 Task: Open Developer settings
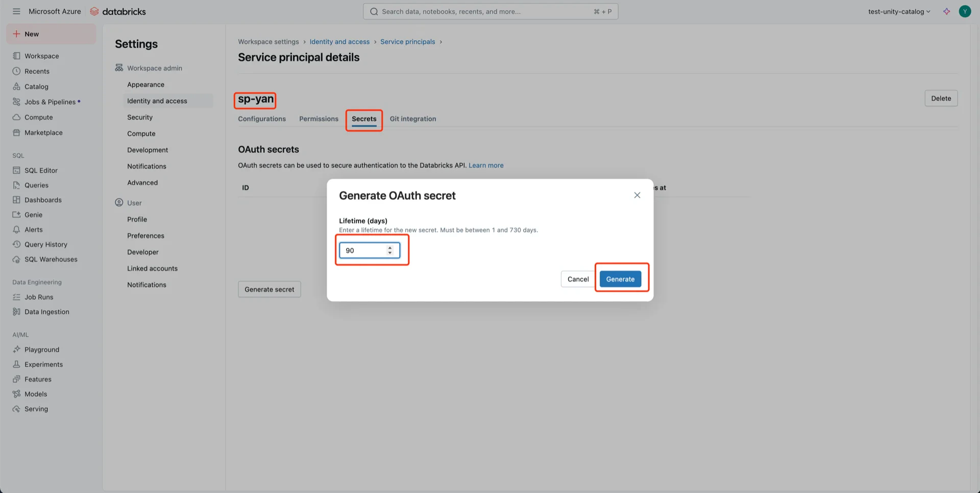tap(143, 252)
